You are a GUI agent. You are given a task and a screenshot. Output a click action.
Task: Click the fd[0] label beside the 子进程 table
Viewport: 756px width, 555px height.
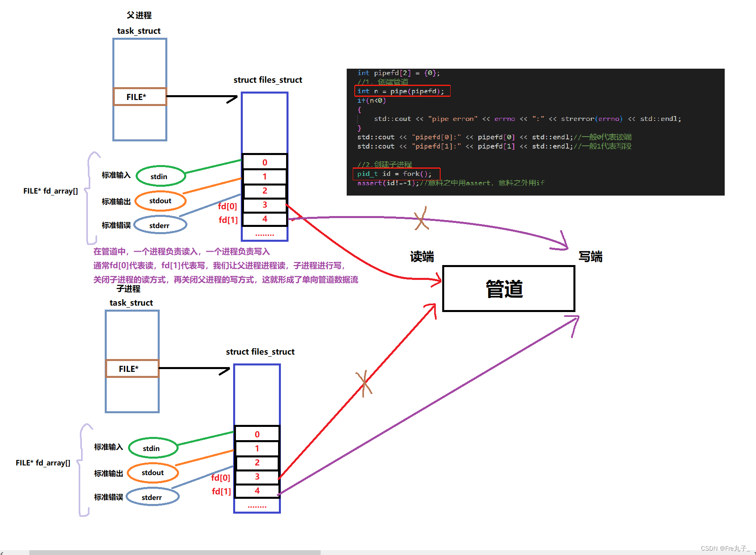click(221, 478)
